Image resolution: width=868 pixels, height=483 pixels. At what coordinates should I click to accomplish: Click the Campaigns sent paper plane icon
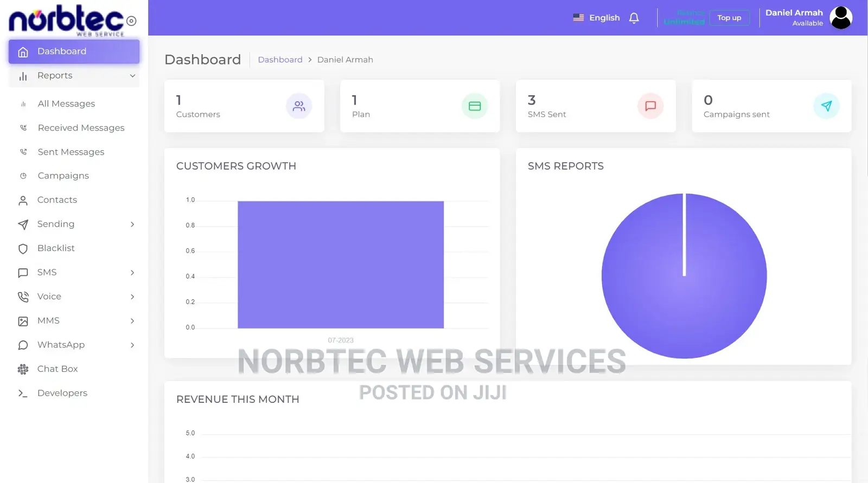826,106
